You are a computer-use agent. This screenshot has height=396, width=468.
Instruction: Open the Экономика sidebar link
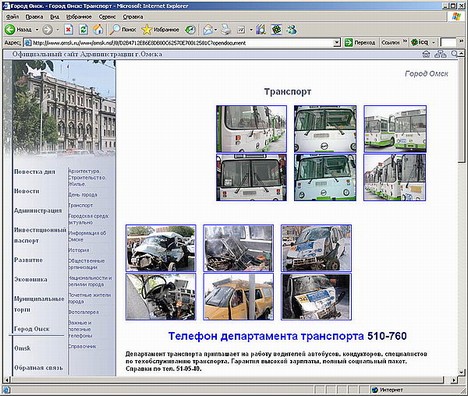click(31, 279)
